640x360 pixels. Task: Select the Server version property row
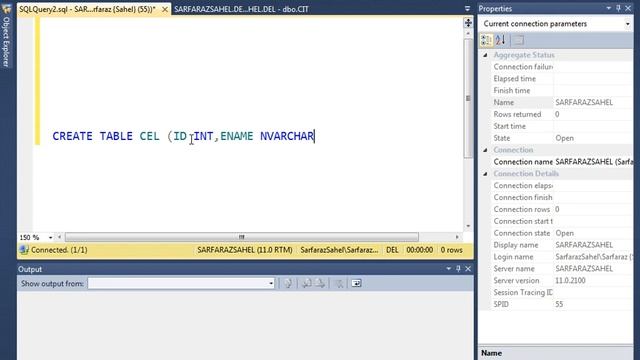click(562, 280)
